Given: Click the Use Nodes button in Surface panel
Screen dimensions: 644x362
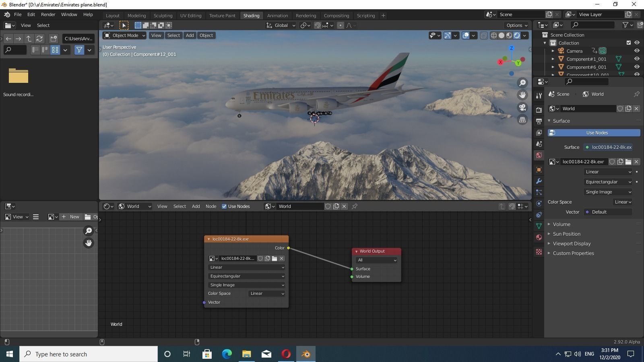Looking at the screenshot, I should tap(594, 133).
